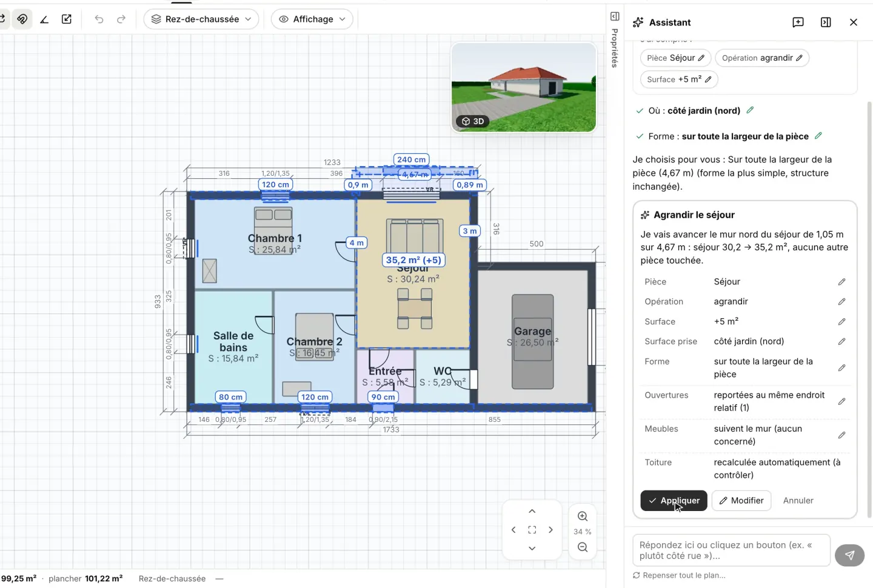Click the undo arrow in the toolbar
The height and width of the screenshot is (588, 873).
click(x=99, y=19)
